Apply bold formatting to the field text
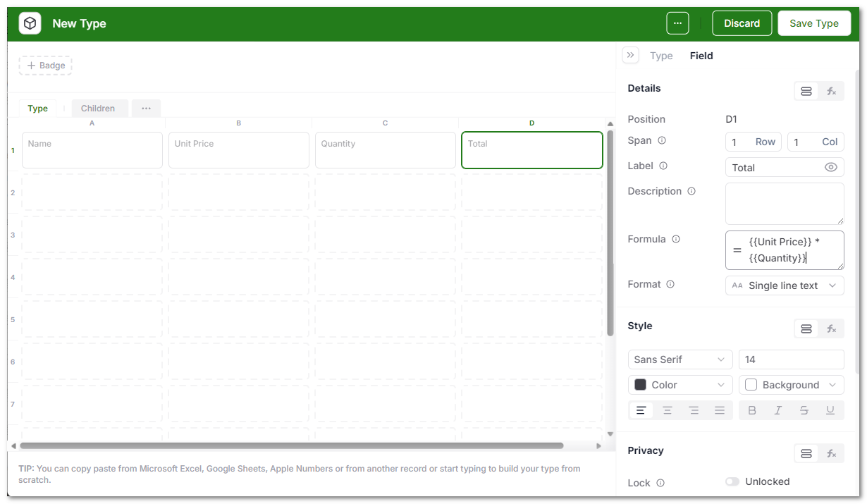Viewport: 867px width, 504px height. [x=751, y=410]
